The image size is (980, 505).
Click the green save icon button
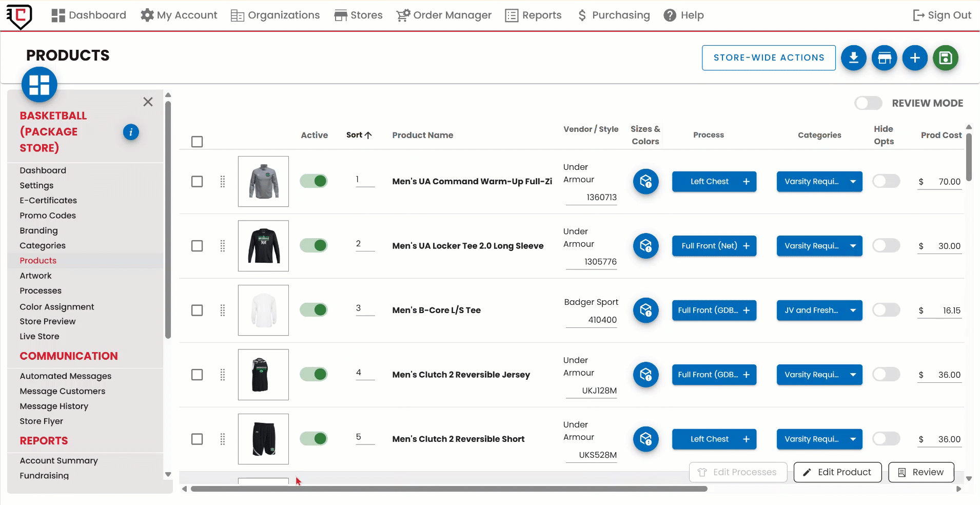(945, 58)
